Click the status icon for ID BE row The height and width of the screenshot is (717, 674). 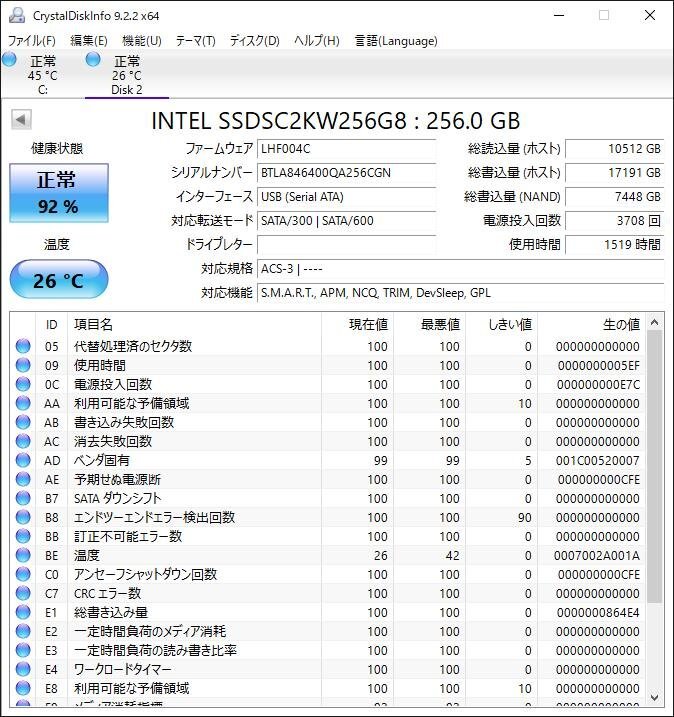click(x=23, y=555)
